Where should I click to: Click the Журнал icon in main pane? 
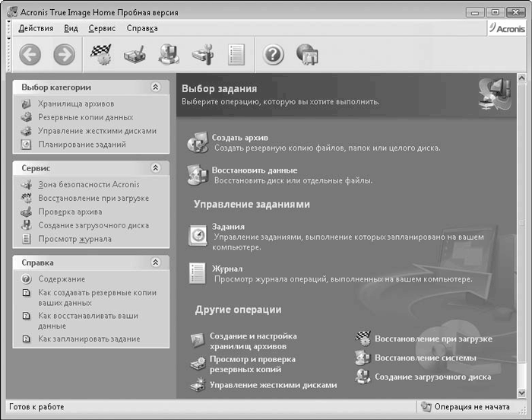point(198,273)
